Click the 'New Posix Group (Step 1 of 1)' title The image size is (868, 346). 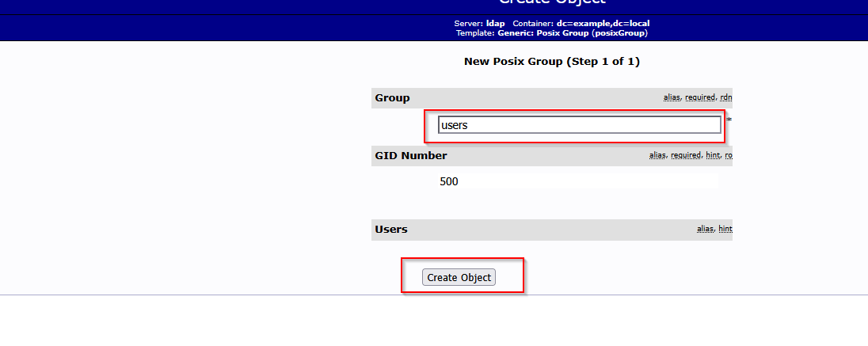pos(551,62)
